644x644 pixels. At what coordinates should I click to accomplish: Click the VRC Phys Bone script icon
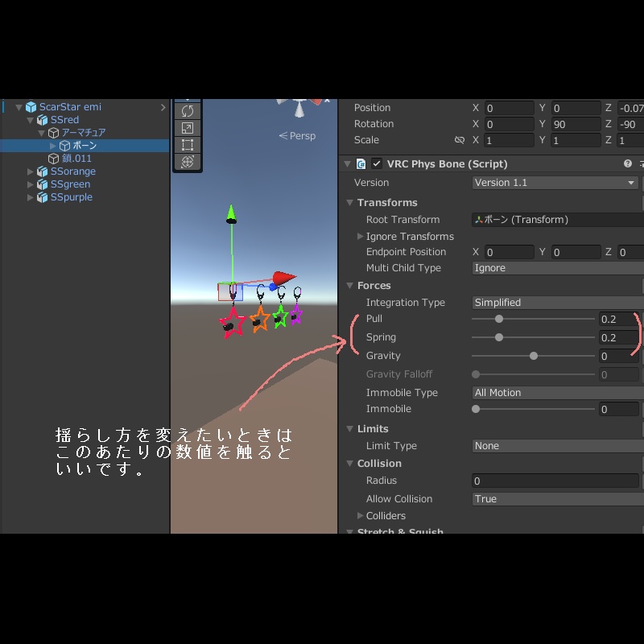point(361,164)
